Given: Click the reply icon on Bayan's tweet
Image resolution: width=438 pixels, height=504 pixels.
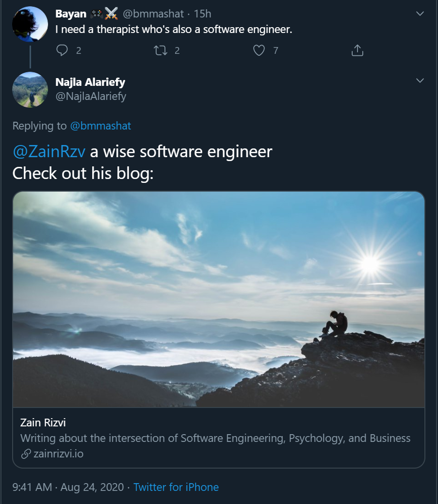Looking at the screenshot, I should point(62,50).
